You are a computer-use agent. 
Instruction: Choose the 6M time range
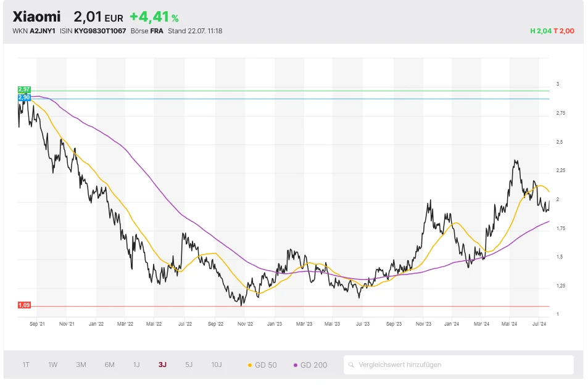(109, 365)
